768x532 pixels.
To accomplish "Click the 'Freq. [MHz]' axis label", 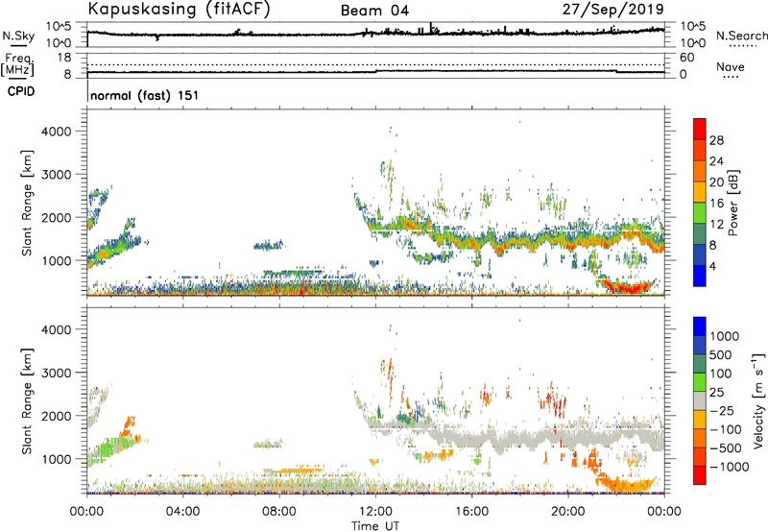I will [17, 65].
